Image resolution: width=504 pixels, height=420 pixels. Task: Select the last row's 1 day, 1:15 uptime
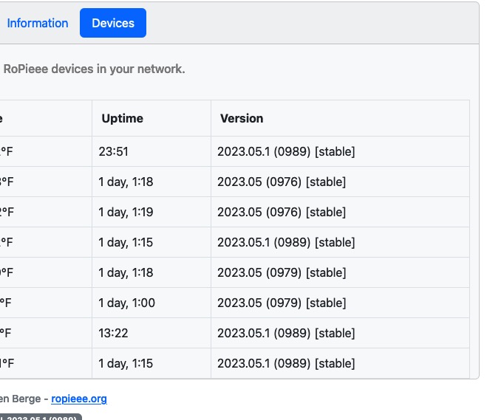(126, 363)
